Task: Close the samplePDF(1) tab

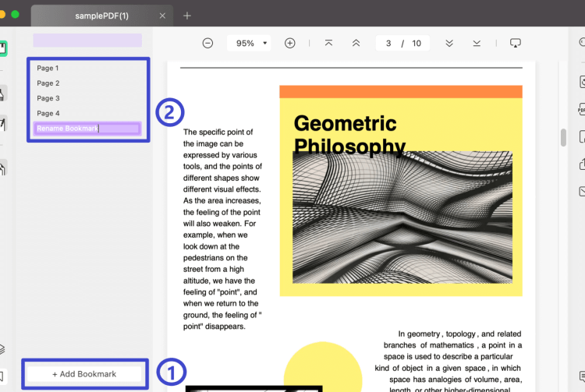Action: pos(162,16)
